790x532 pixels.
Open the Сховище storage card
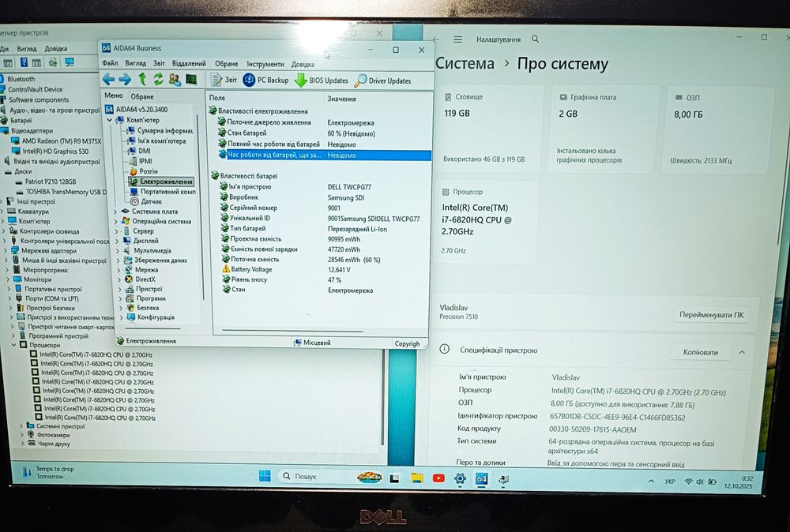tap(489, 129)
